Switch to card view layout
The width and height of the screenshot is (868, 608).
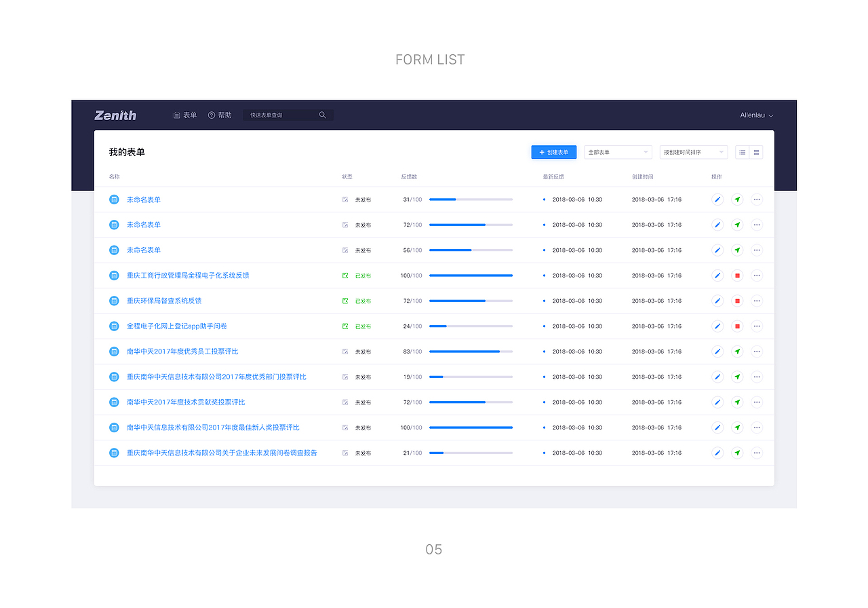[x=756, y=152]
